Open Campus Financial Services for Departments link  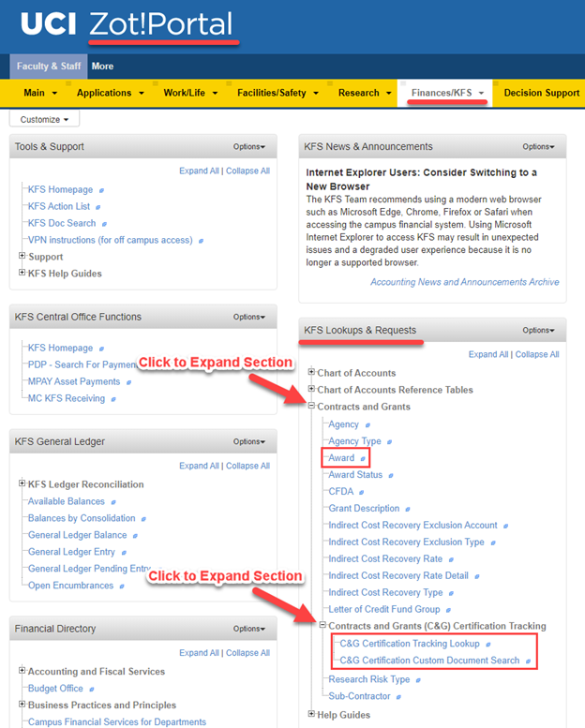(117, 722)
